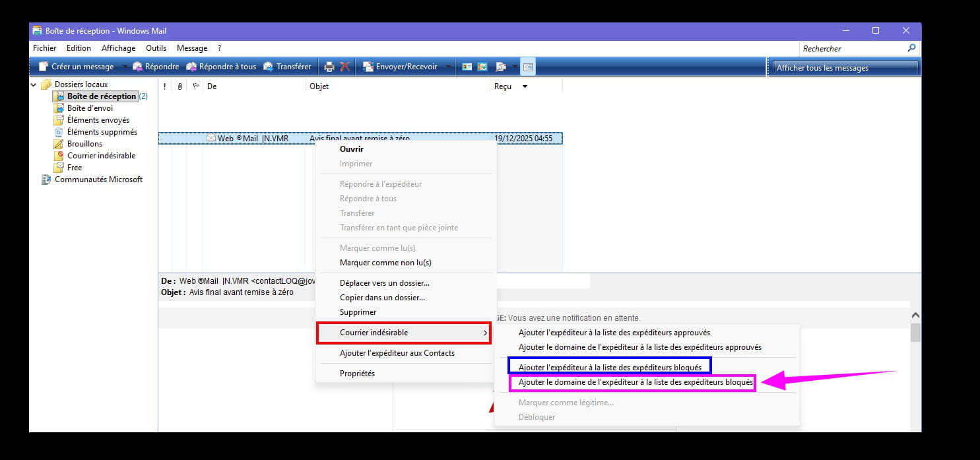Open the Créer un message dropdown arrow
The height and width of the screenshot is (460, 980).
click(x=124, y=67)
